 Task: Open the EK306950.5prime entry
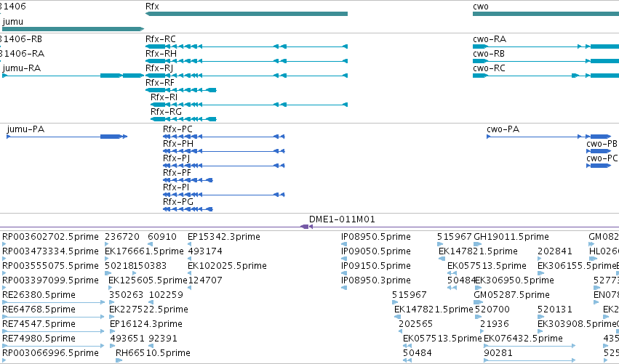pyautogui.click(x=514, y=280)
